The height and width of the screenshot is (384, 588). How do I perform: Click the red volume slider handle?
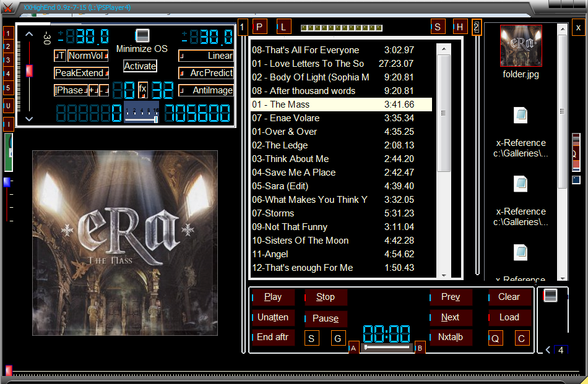(29, 70)
